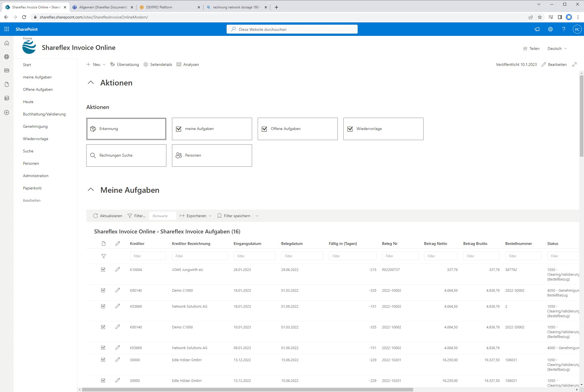Open the SharePoint app launcher waffle icon
Screen dimensions: 584x392
(x=7, y=29)
